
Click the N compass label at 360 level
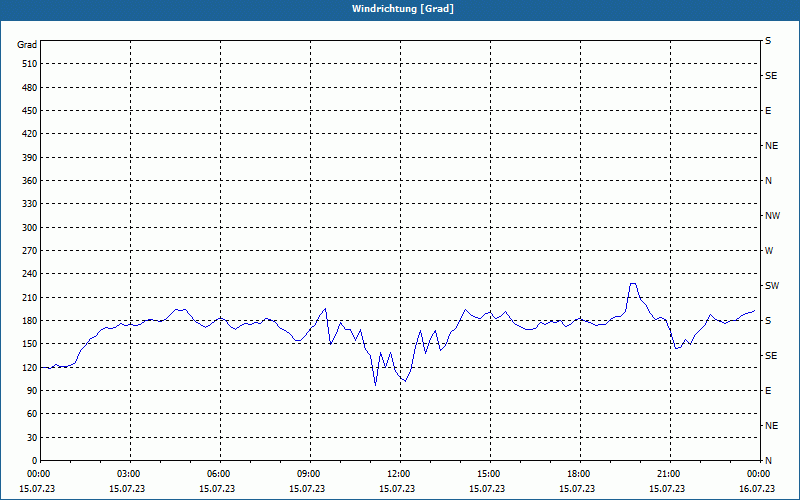click(769, 181)
